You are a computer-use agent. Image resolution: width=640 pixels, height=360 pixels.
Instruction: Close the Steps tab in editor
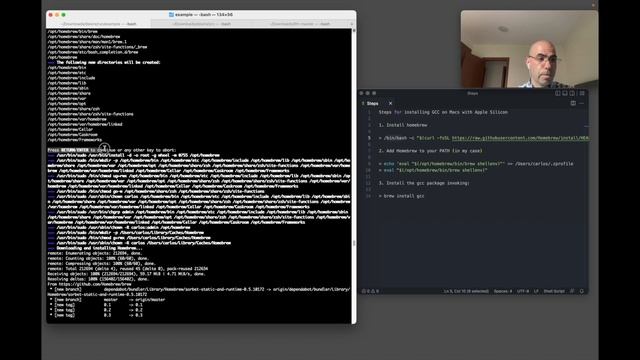(390, 103)
